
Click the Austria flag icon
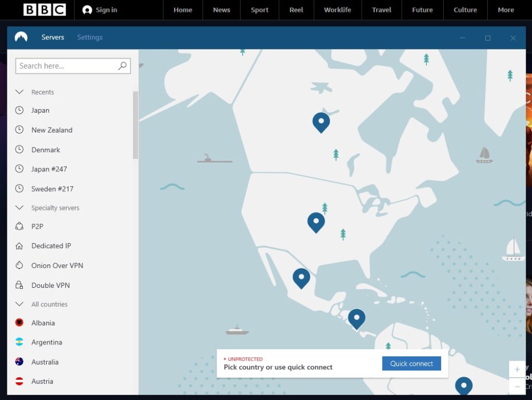(19, 381)
